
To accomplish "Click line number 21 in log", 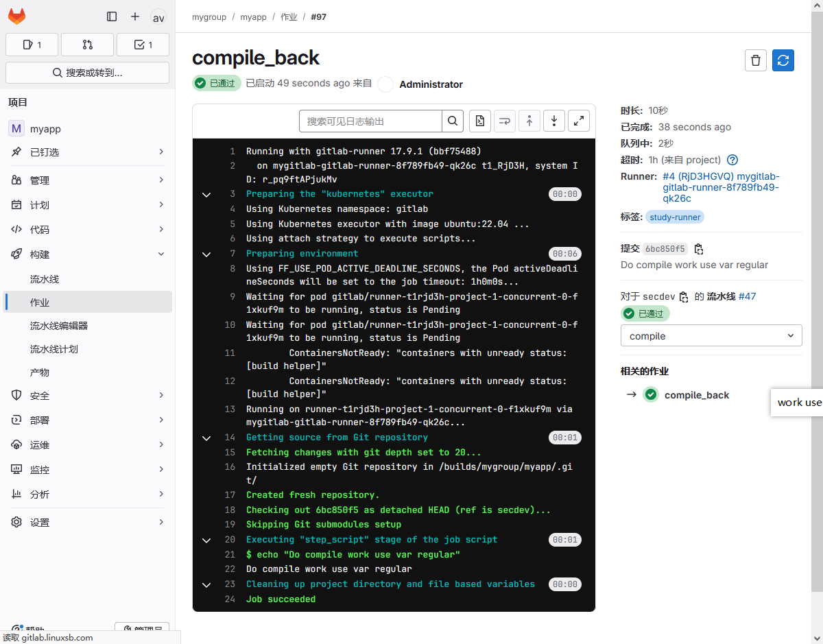I will coord(230,555).
